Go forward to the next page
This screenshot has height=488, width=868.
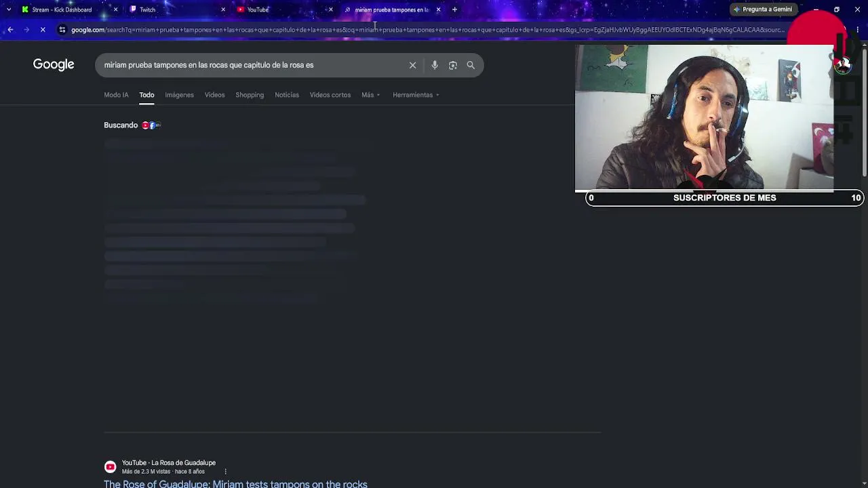click(26, 30)
